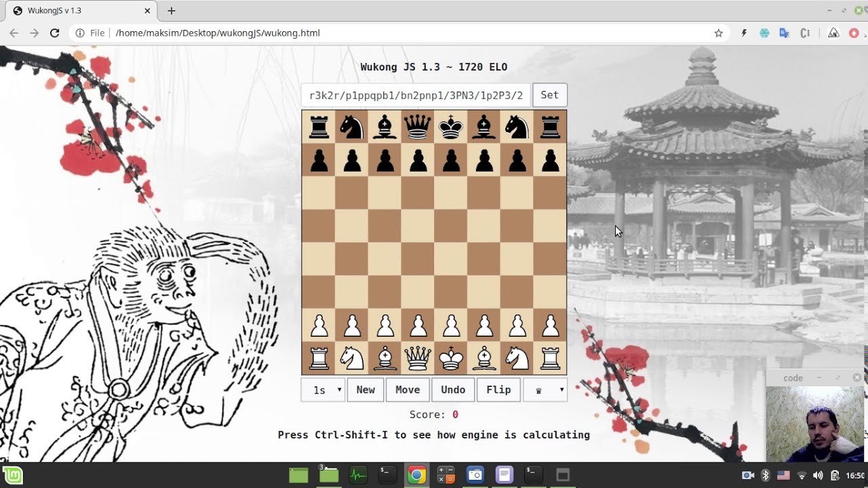Select the white knight on g1
The height and width of the screenshot is (488, 868).
(517, 358)
